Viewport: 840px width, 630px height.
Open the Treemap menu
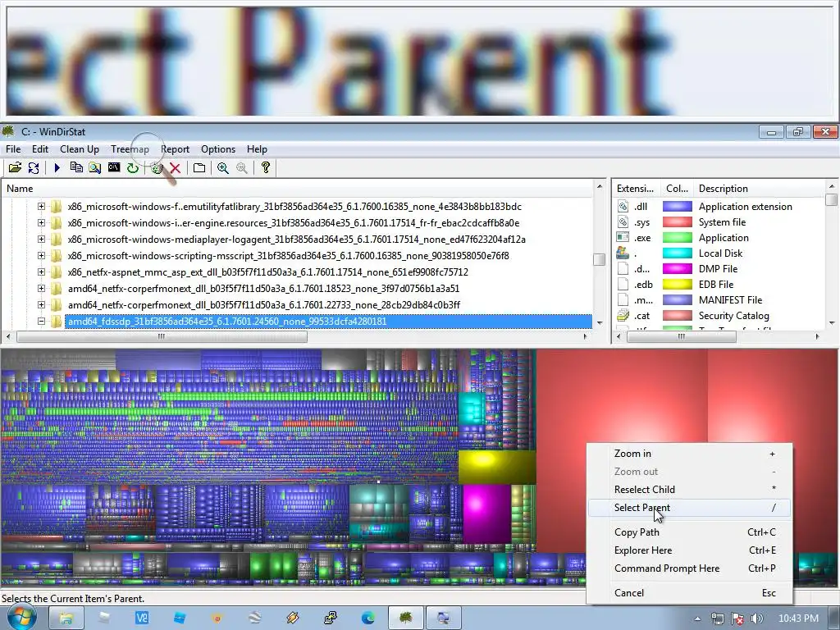click(130, 149)
